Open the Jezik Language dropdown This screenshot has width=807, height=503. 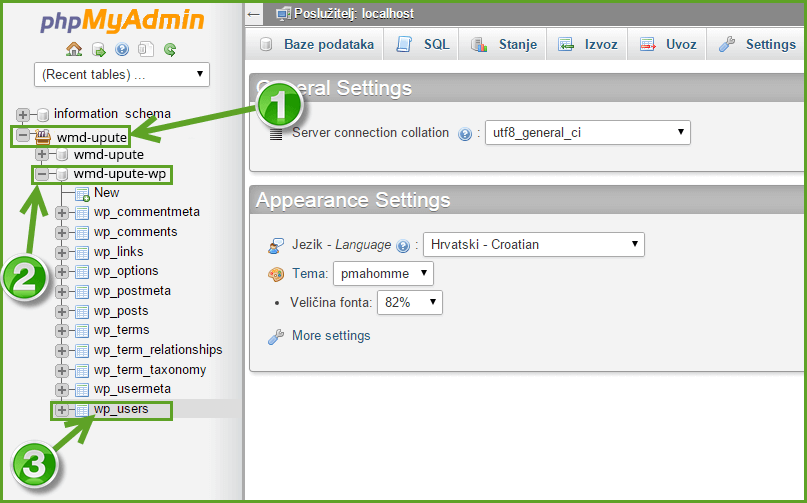[534, 245]
